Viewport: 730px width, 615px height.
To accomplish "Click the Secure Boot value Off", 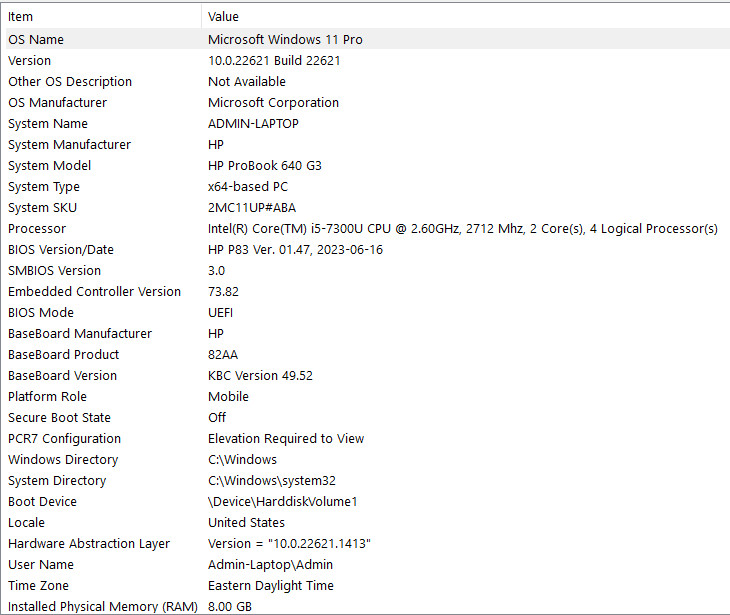I will (x=217, y=418).
